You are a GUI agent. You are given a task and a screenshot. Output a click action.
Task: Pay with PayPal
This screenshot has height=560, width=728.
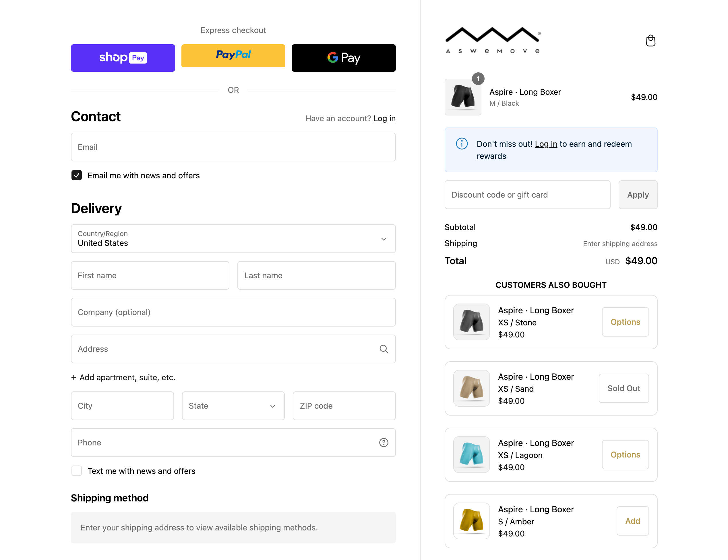point(233,56)
